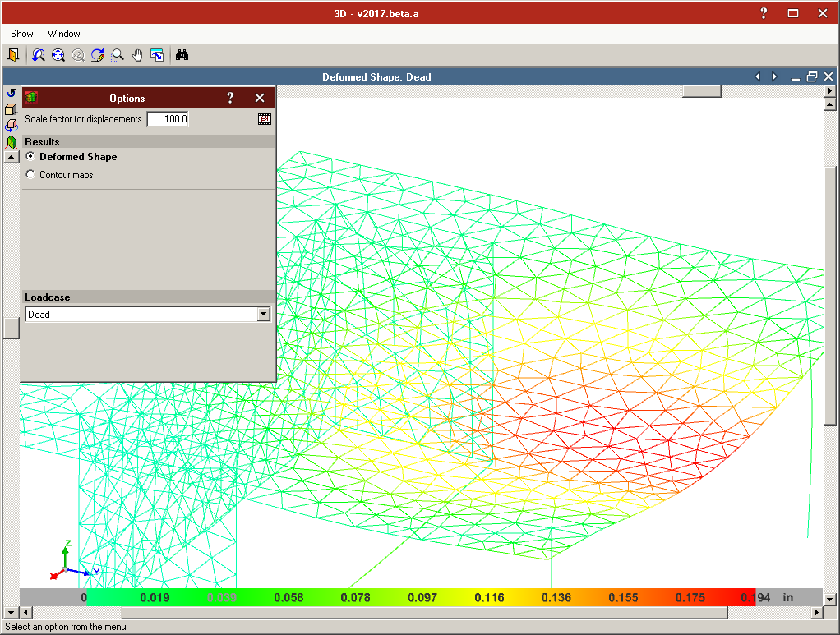Viewport: 840px width, 635px height.
Task: Click the top horizontal slider thumb
Action: coord(702,91)
